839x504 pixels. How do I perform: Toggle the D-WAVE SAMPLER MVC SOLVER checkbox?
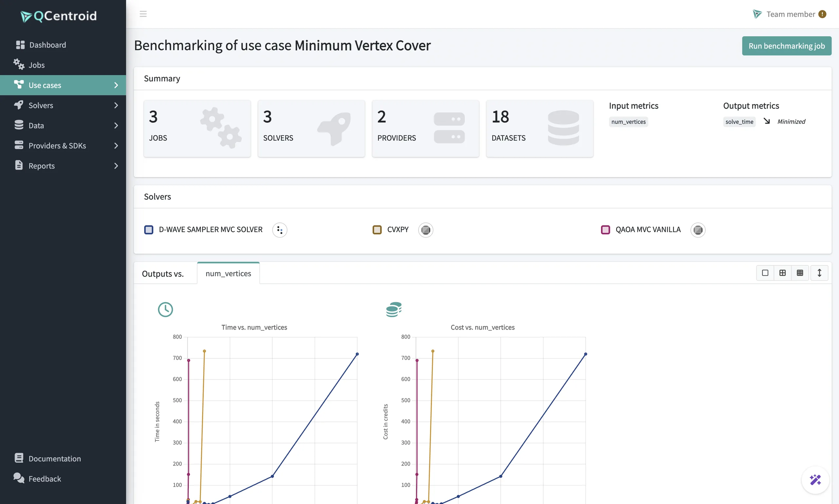148,230
